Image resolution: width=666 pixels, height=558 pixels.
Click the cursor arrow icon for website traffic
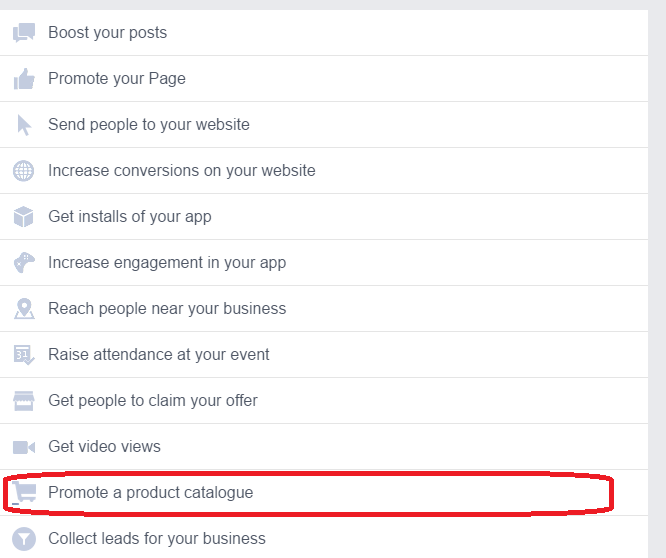click(x=24, y=125)
